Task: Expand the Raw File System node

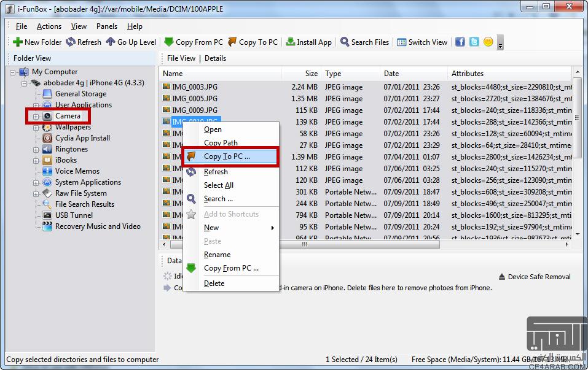Action: pos(36,194)
